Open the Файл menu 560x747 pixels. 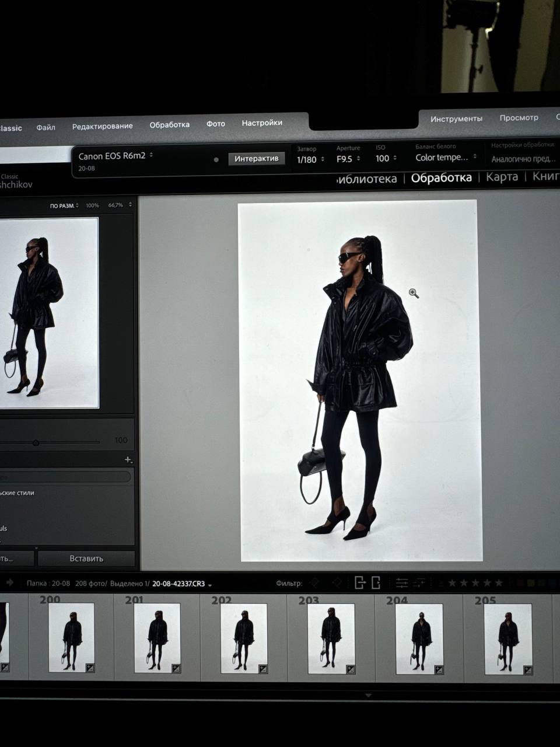[x=45, y=127]
